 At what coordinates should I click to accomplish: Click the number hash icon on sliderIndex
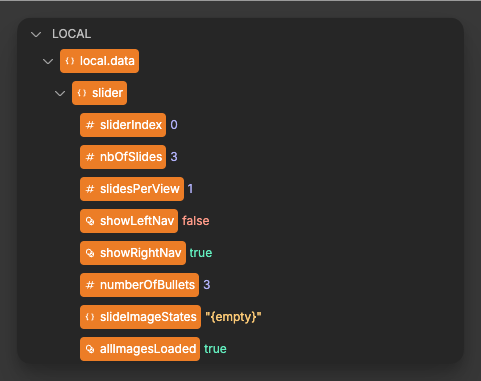(90, 125)
